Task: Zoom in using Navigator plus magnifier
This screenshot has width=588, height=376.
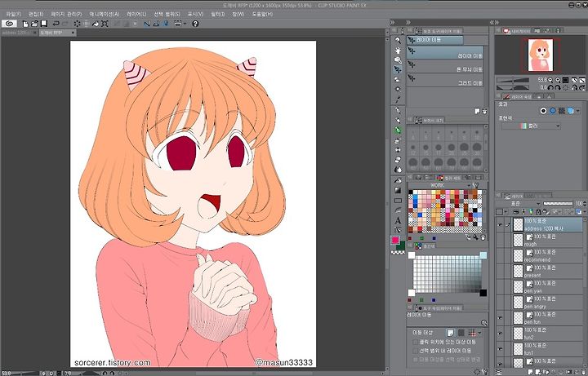Action: (x=558, y=80)
